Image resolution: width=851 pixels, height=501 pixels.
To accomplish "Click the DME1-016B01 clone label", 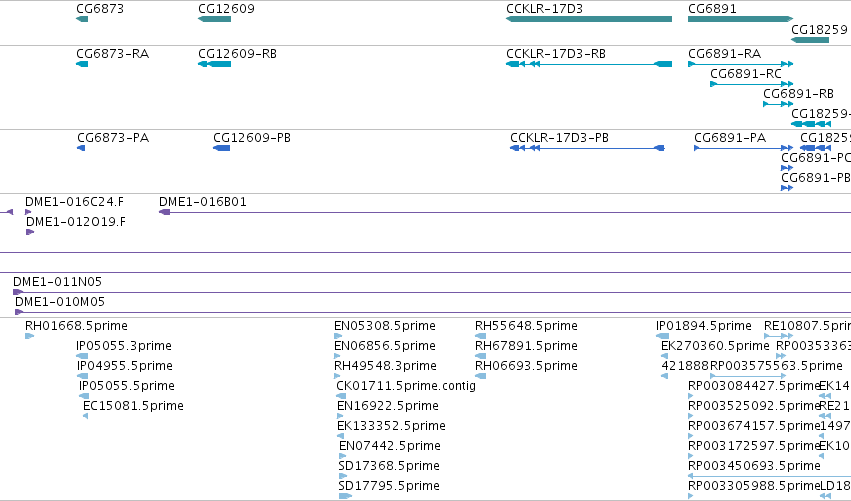I will click(x=203, y=202).
